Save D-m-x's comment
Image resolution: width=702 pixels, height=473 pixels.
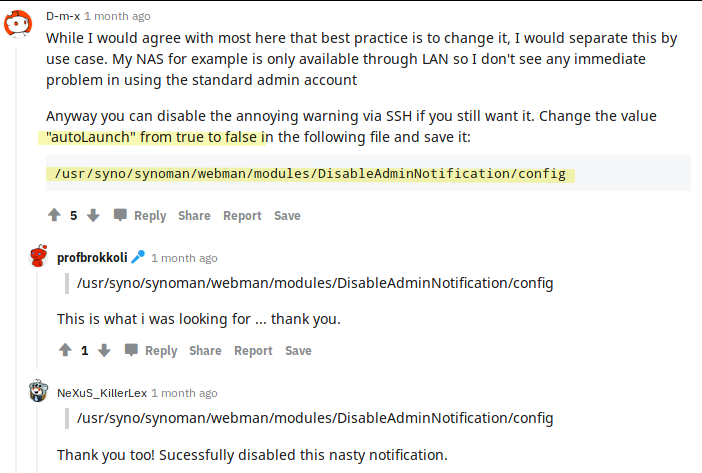click(287, 216)
